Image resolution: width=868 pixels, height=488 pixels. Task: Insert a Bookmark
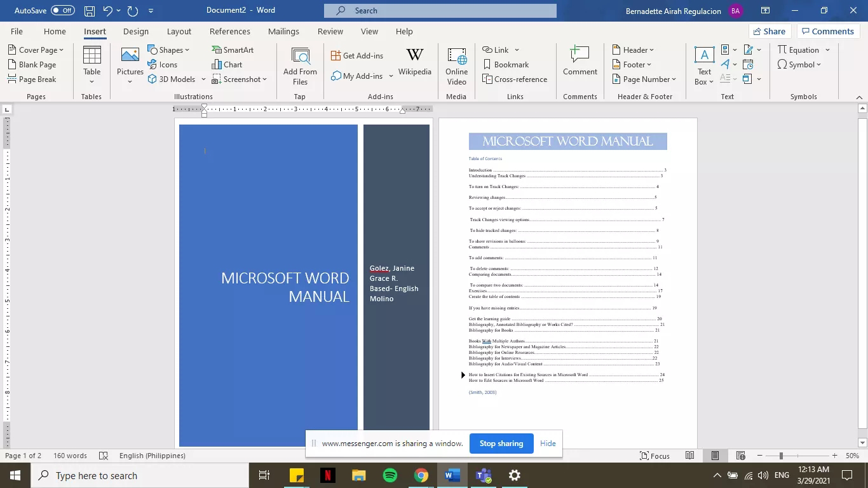[x=505, y=64]
